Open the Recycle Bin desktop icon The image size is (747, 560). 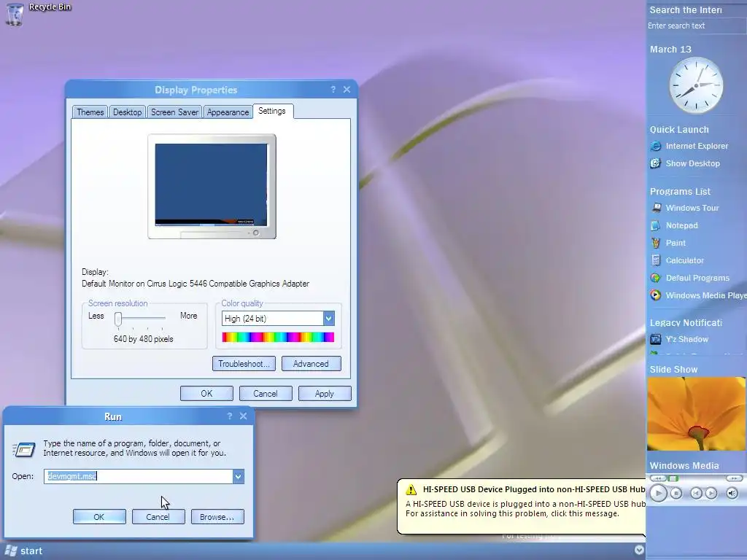tap(15, 14)
